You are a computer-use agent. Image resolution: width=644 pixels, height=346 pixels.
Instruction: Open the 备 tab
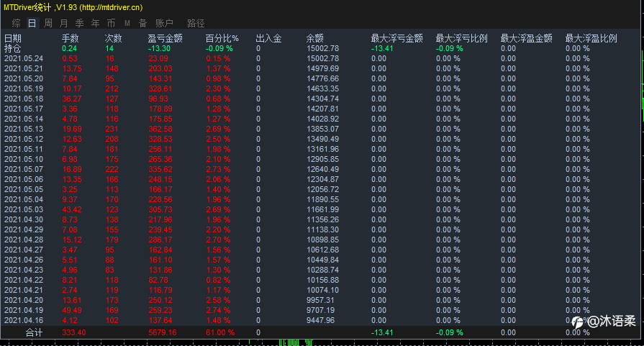142,23
